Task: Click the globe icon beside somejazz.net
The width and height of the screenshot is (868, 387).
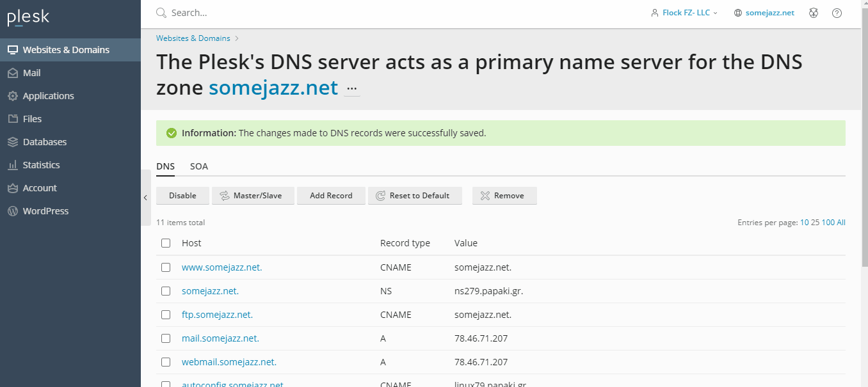Action: click(x=738, y=13)
